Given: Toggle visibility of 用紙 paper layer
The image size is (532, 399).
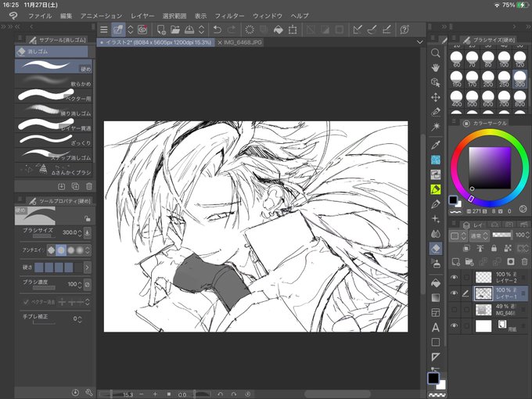Looking at the screenshot, I should point(454,325).
